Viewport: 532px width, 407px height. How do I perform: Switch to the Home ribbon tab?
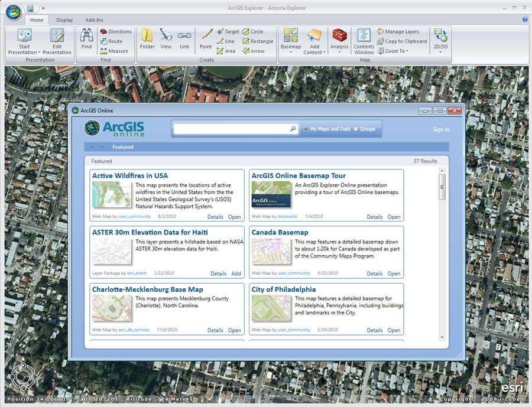pos(37,20)
